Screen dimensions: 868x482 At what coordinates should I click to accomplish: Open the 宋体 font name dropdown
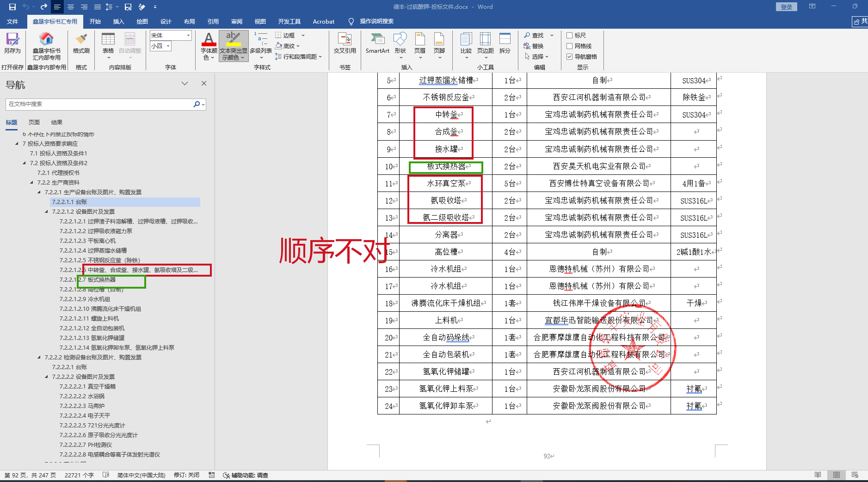[x=188, y=35]
